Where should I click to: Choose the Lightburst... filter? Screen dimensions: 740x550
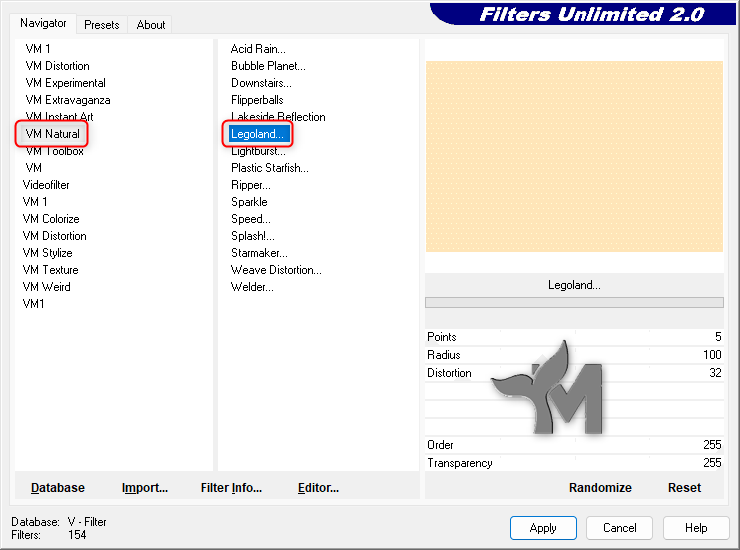[x=258, y=151]
